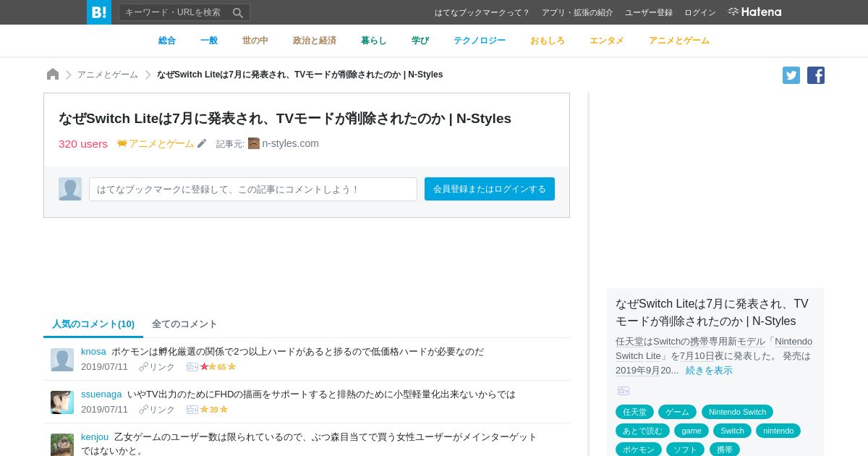Open knosa's user profile link

tap(93, 351)
